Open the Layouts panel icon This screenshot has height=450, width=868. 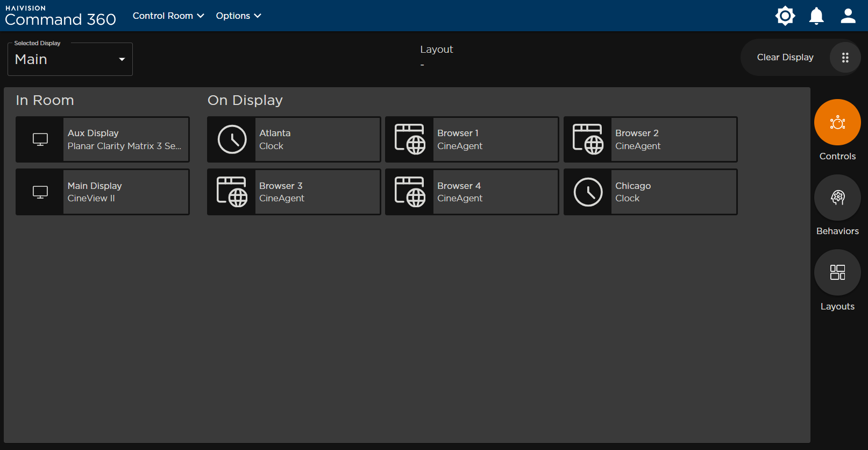coord(837,272)
